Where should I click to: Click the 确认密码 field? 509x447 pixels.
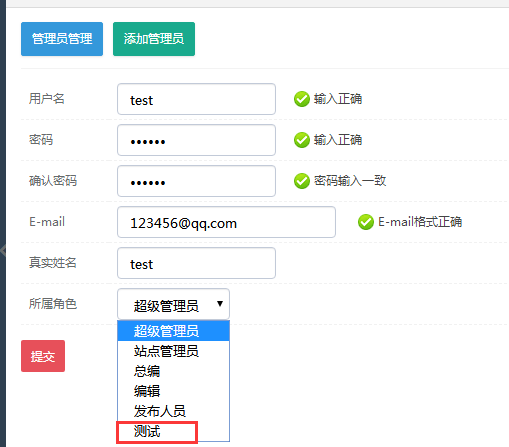pyautogui.click(x=196, y=181)
